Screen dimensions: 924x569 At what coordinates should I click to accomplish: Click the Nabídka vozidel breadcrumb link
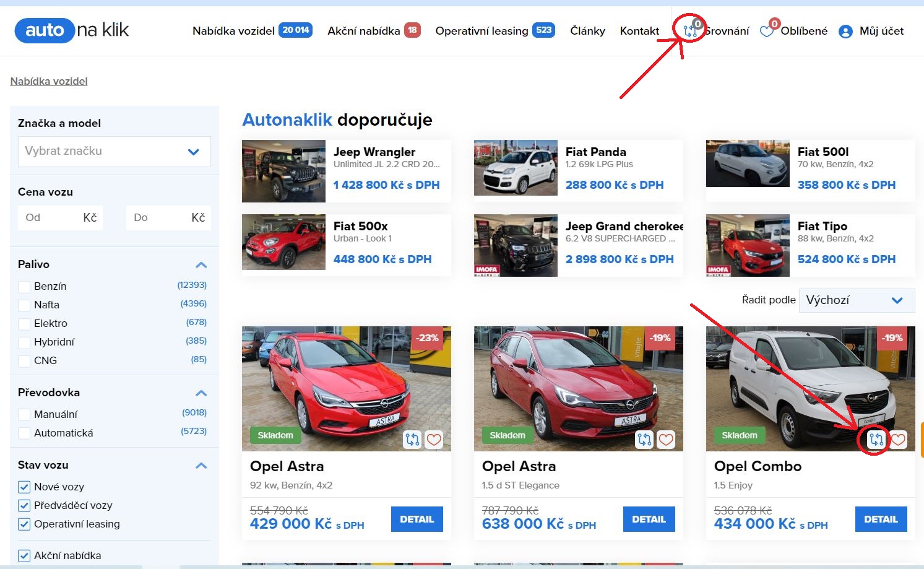[49, 81]
